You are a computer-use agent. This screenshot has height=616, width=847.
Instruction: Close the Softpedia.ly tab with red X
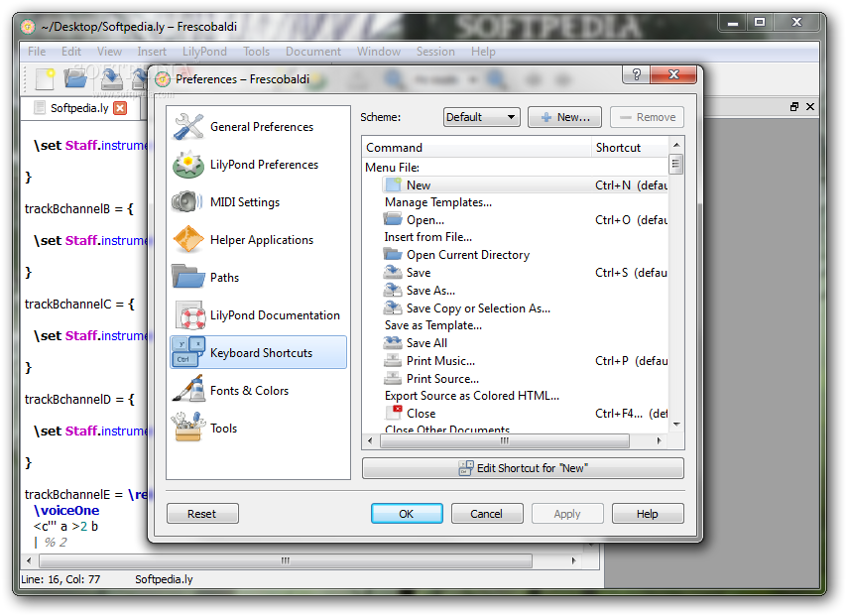[120, 108]
